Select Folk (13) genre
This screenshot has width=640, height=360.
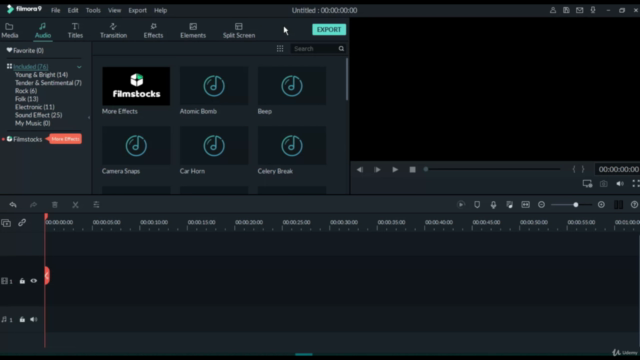pos(27,99)
